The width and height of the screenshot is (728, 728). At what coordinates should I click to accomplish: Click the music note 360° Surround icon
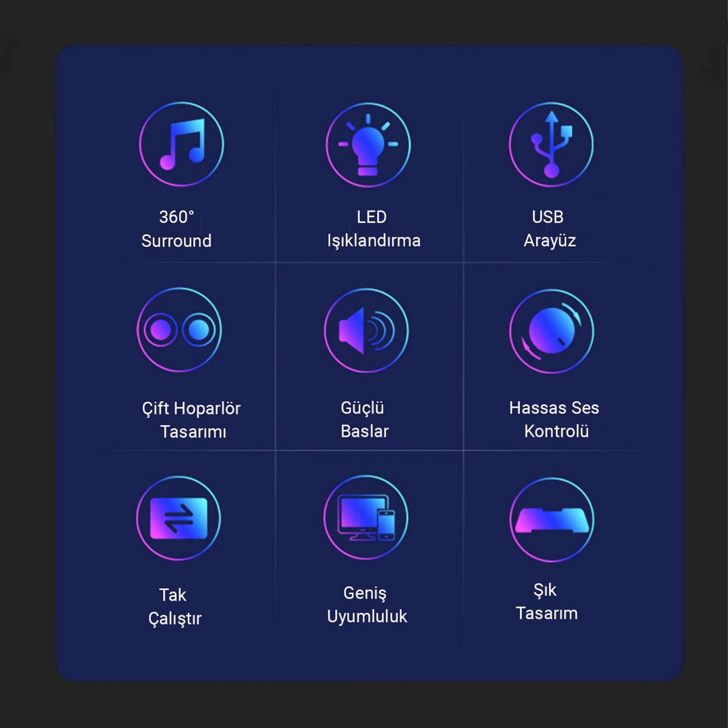[182, 144]
